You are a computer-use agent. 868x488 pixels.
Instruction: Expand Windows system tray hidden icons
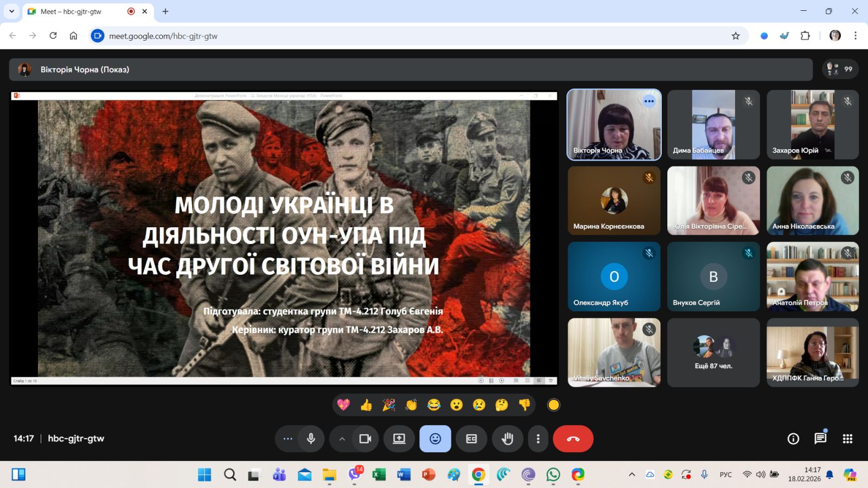pyautogui.click(x=631, y=474)
